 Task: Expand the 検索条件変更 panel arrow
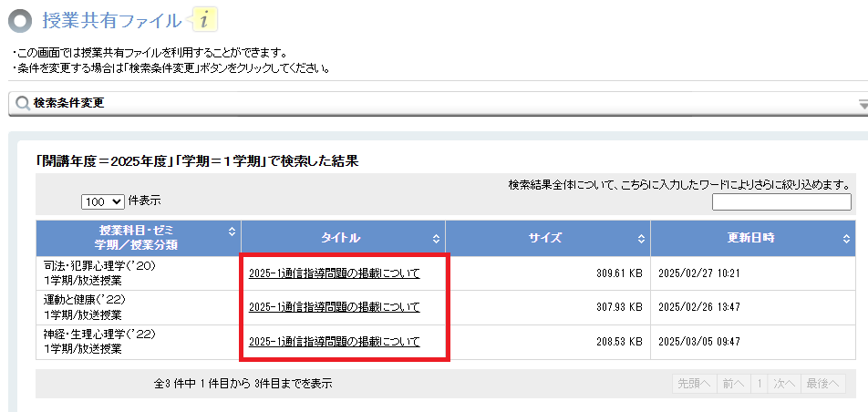tap(863, 104)
